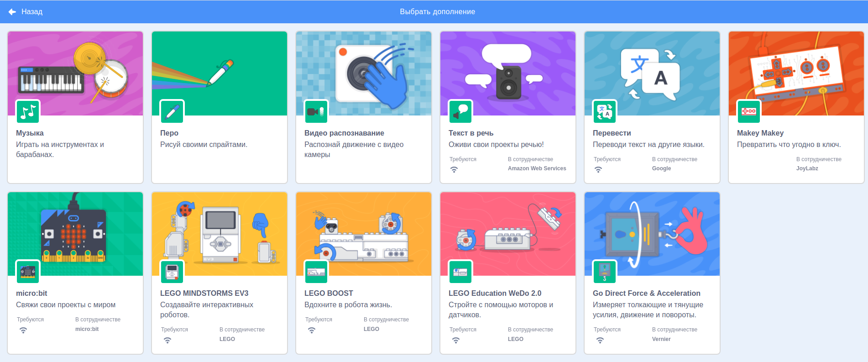
Task: Open the LEGO MINDSTORMS EV3 robot thumbnail
Action: pos(220,234)
